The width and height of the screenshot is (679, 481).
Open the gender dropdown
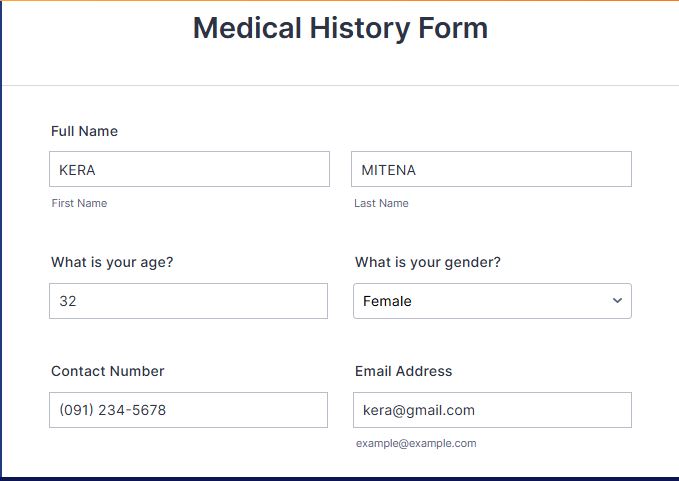coord(492,301)
